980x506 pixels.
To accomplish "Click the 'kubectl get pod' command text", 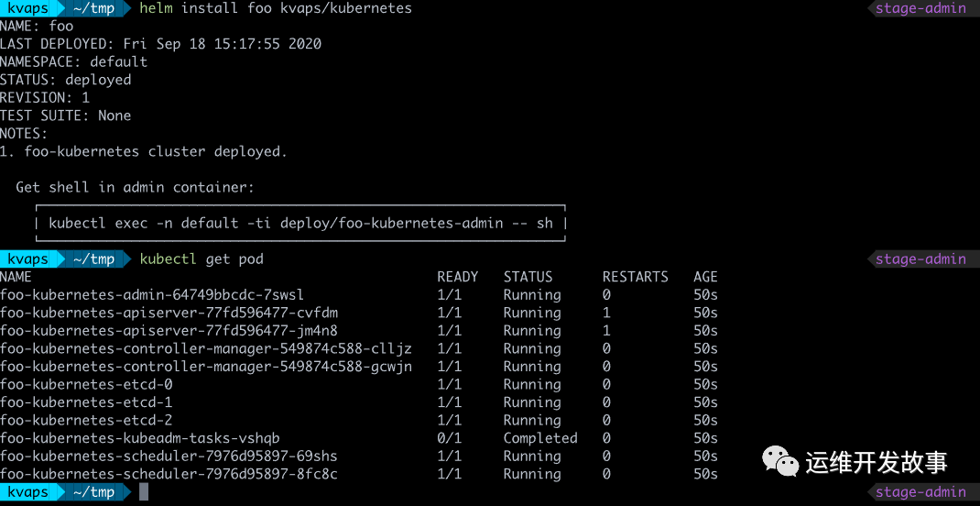I will [x=201, y=258].
